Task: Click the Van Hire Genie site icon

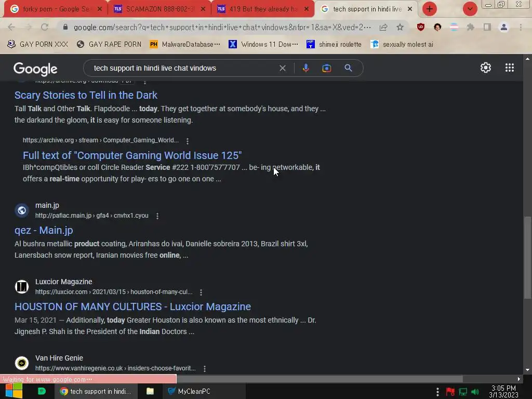Action: pos(22,363)
